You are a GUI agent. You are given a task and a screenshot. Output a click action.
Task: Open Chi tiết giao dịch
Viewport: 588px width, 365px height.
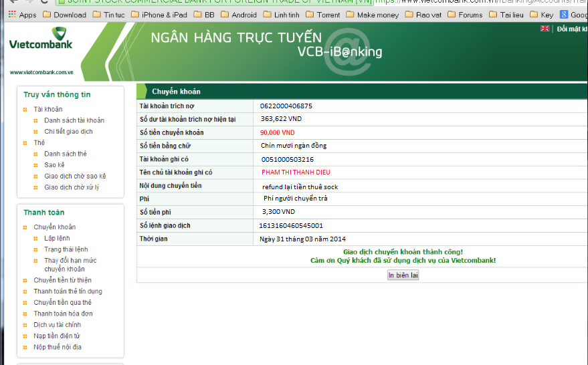point(68,132)
